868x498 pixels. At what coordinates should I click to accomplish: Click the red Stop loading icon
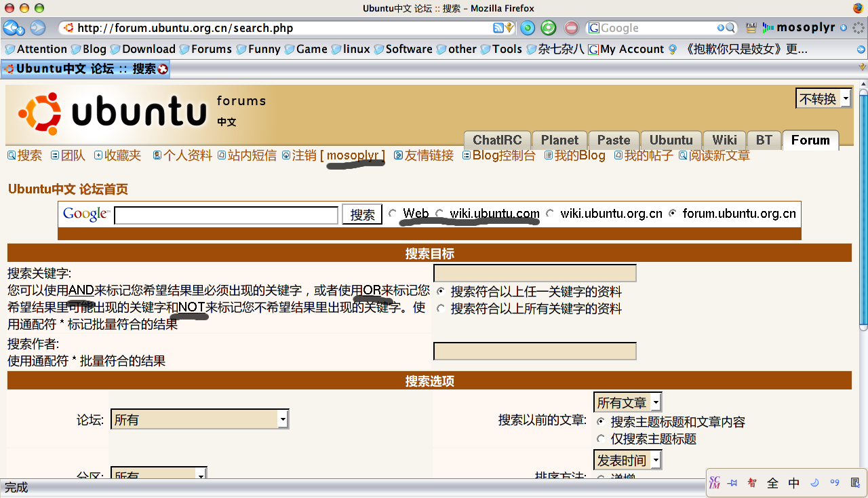[x=572, y=28]
